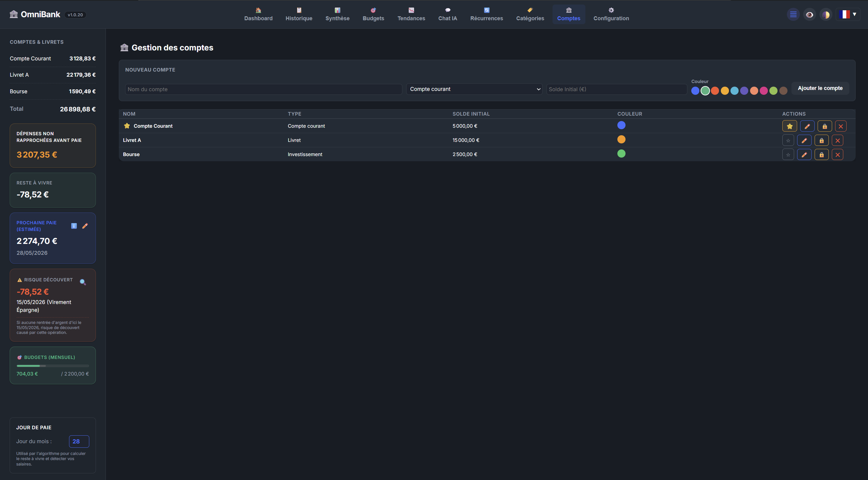The image size is (868, 480).
Task: Delete Compte Courant with red X
Action: (x=841, y=126)
